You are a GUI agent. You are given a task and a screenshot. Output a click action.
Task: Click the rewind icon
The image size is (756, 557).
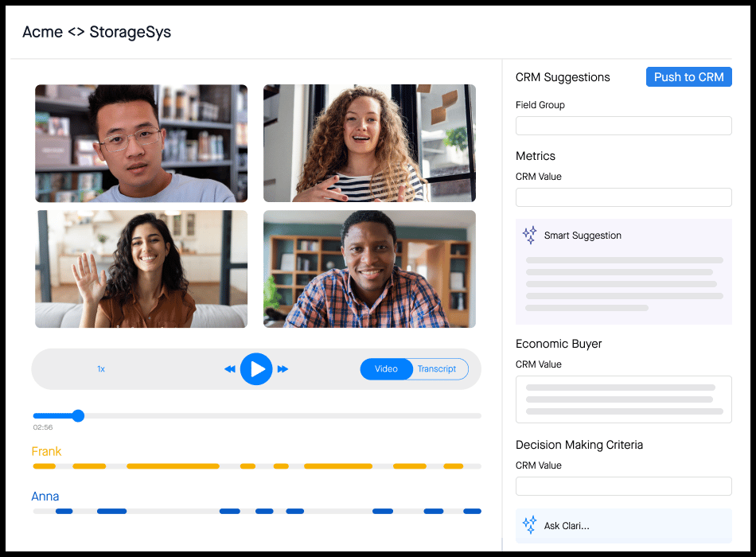point(229,368)
